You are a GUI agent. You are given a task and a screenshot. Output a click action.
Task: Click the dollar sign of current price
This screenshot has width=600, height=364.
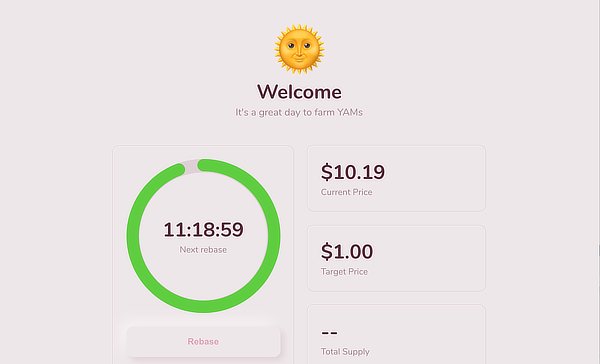(x=327, y=172)
